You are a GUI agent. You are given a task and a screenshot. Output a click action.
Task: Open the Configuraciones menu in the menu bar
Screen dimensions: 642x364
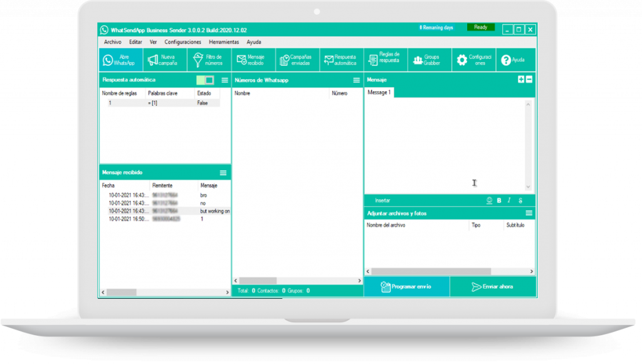pos(182,42)
